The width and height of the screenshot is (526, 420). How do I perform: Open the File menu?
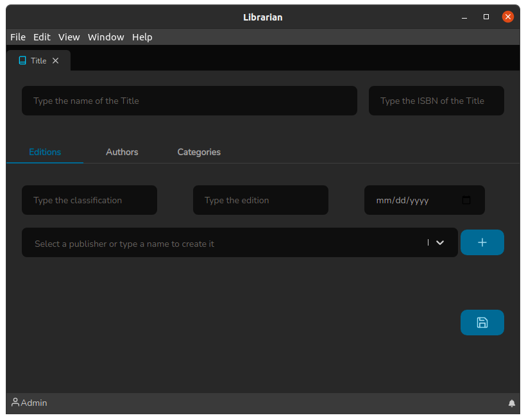(17, 37)
